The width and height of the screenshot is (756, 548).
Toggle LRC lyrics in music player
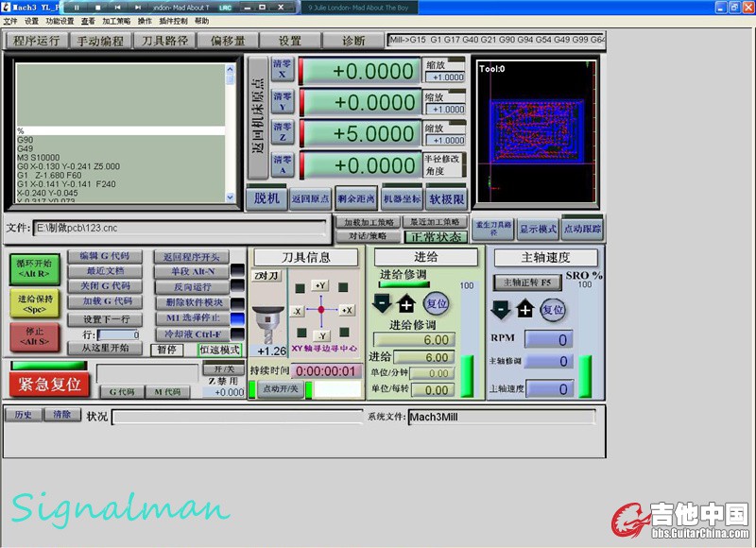click(x=225, y=8)
